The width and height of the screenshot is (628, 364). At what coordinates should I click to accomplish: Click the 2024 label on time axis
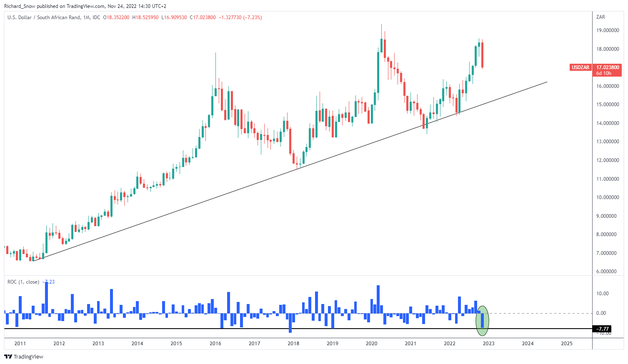(x=528, y=344)
